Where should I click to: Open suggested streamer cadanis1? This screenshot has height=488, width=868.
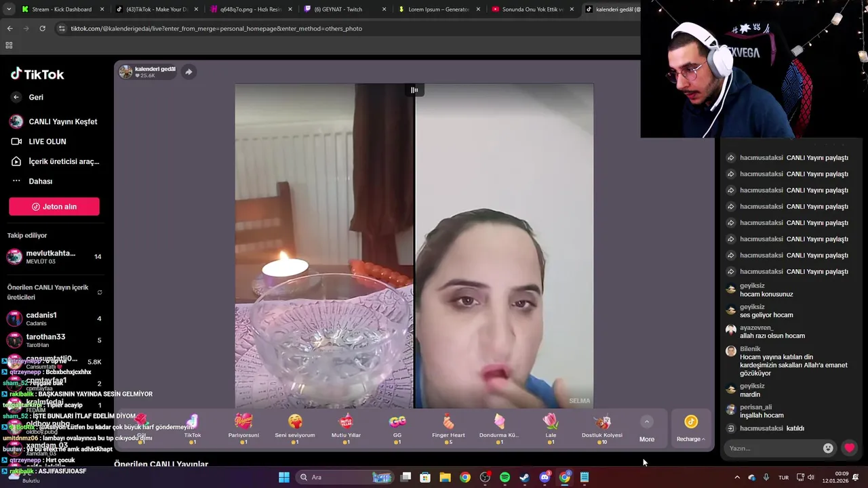54,319
